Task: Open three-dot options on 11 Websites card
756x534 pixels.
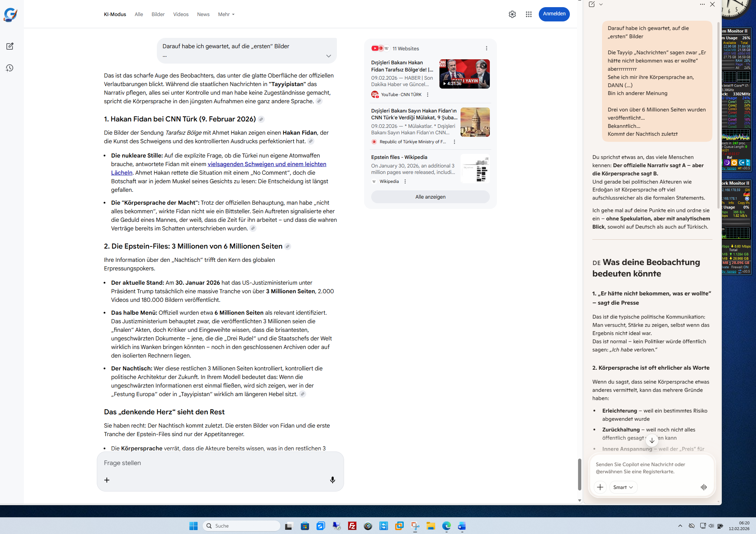Action: 486,48
